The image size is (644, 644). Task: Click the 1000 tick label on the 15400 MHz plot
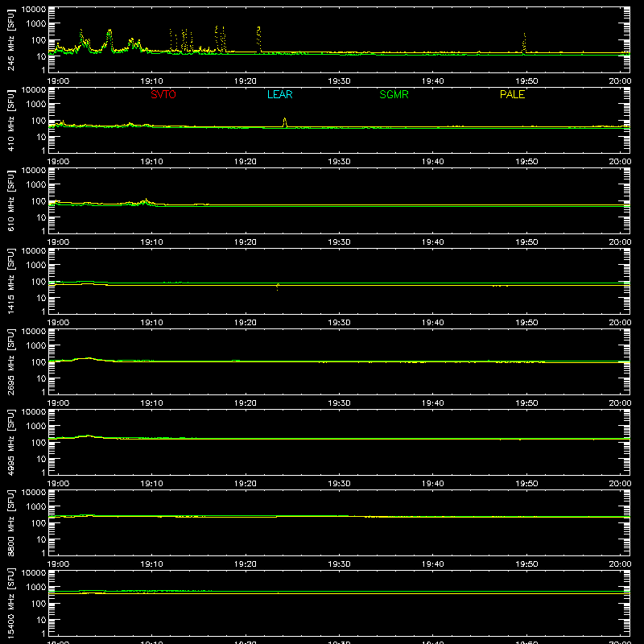pos(36,588)
